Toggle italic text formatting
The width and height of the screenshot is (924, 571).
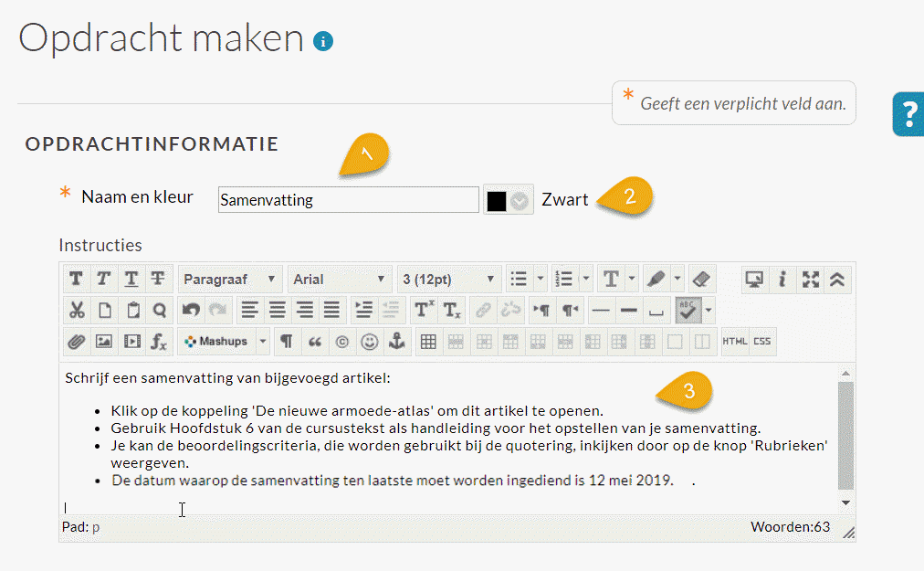pyautogui.click(x=104, y=279)
